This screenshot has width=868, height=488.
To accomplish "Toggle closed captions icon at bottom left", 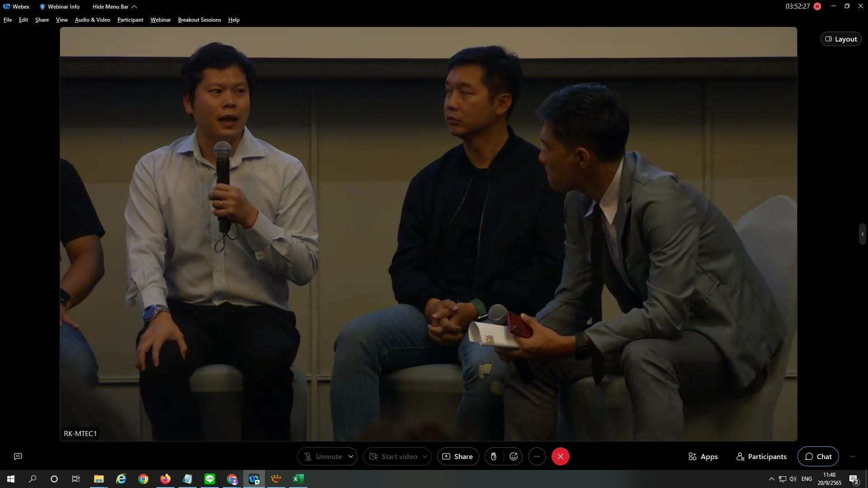I will [x=18, y=456].
